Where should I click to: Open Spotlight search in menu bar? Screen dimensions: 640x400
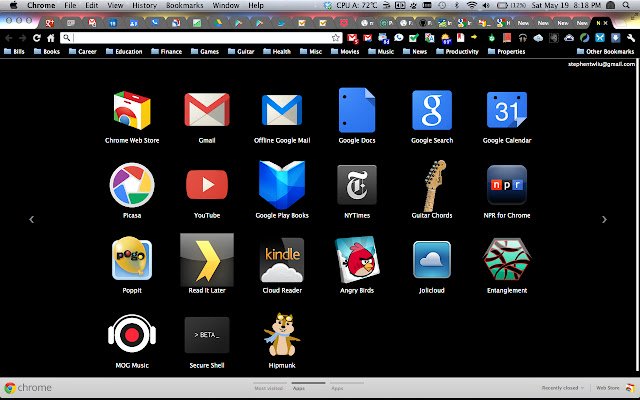coord(626,5)
